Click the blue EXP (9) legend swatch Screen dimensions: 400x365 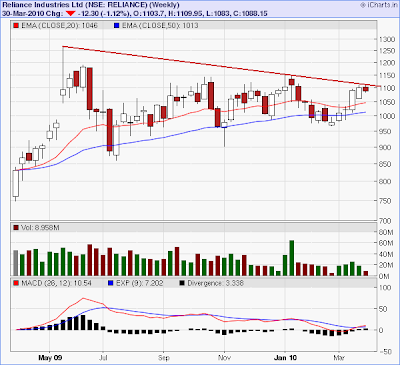coord(111,283)
